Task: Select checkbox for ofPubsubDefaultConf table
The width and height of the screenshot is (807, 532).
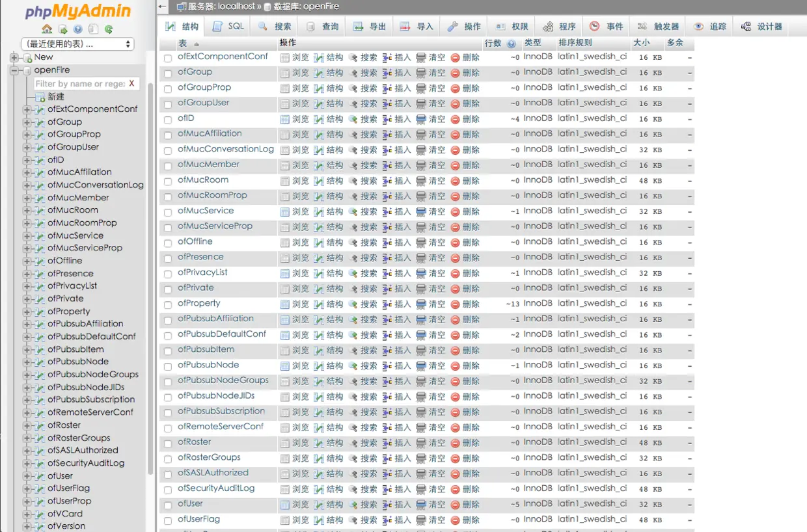Action: click(168, 335)
